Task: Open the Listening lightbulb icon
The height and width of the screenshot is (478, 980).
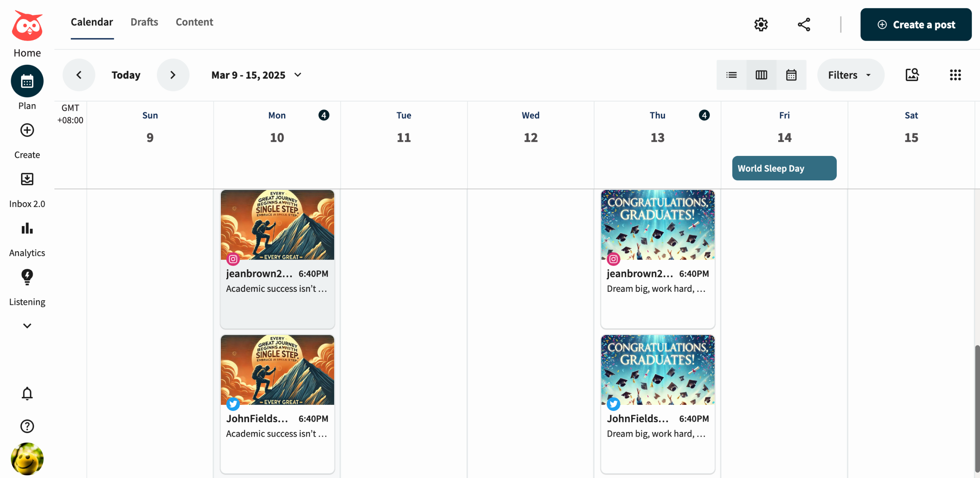Action: (27, 277)
